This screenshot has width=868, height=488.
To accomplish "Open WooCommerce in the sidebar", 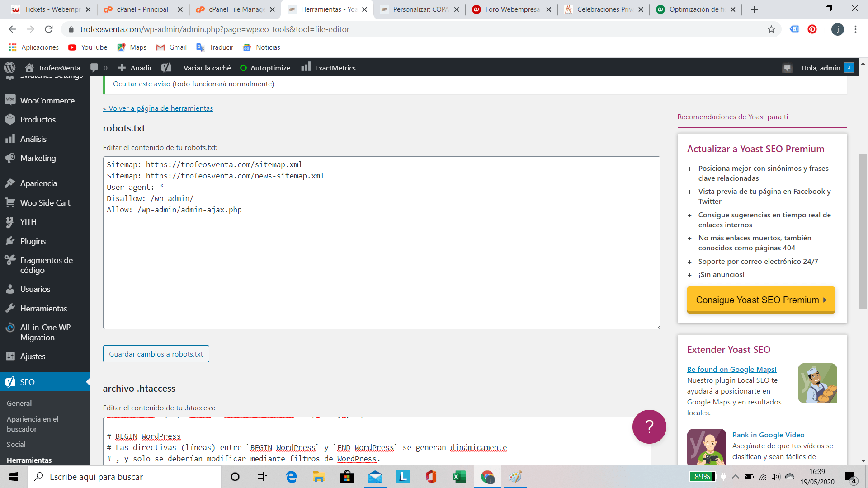I will click(45, 100).
